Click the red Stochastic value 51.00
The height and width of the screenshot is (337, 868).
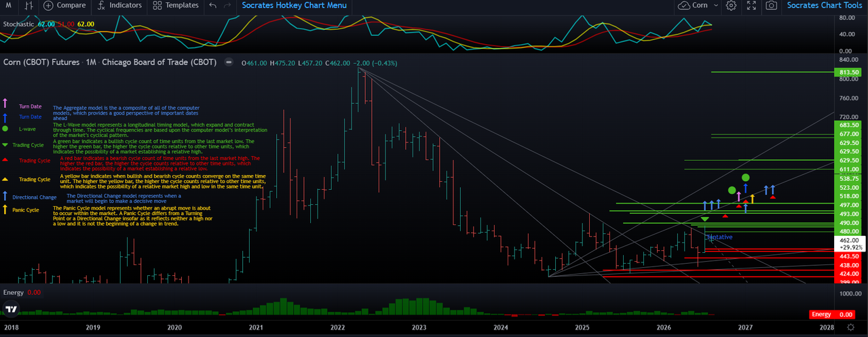tap(66, 24)
